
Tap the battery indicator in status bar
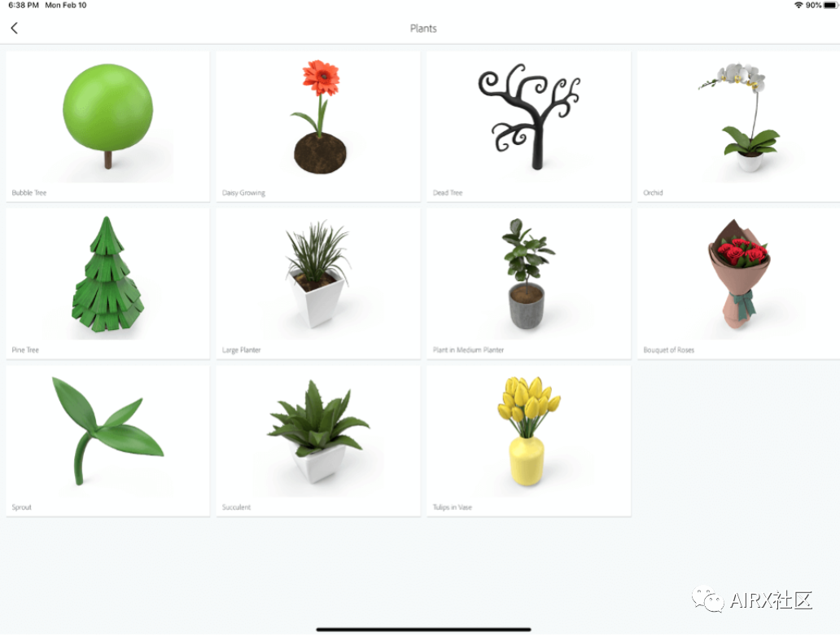[829, 6]
